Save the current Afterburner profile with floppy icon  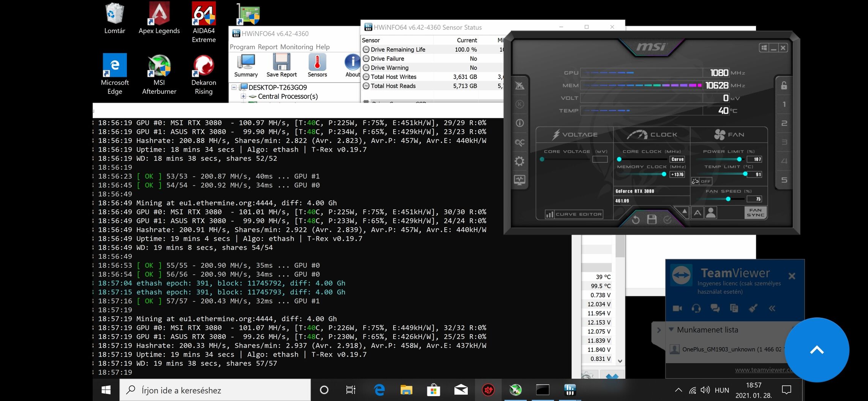point(652,219)
